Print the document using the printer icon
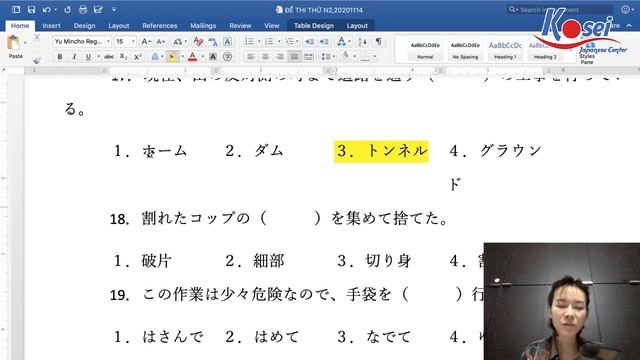640x360 pixels. 83,9
